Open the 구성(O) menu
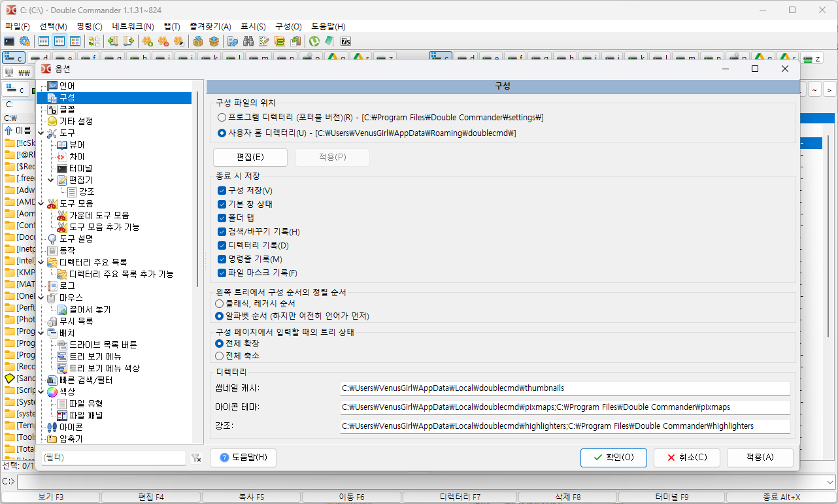This screenshot has width=838, height=504. pyautogui.click(x=288, y=26)
